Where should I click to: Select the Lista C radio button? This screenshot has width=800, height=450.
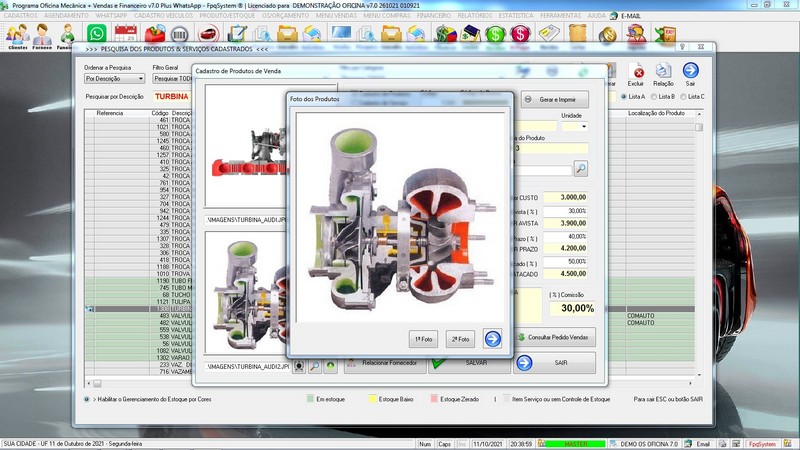pyautogui.click(x=683, y=96)
